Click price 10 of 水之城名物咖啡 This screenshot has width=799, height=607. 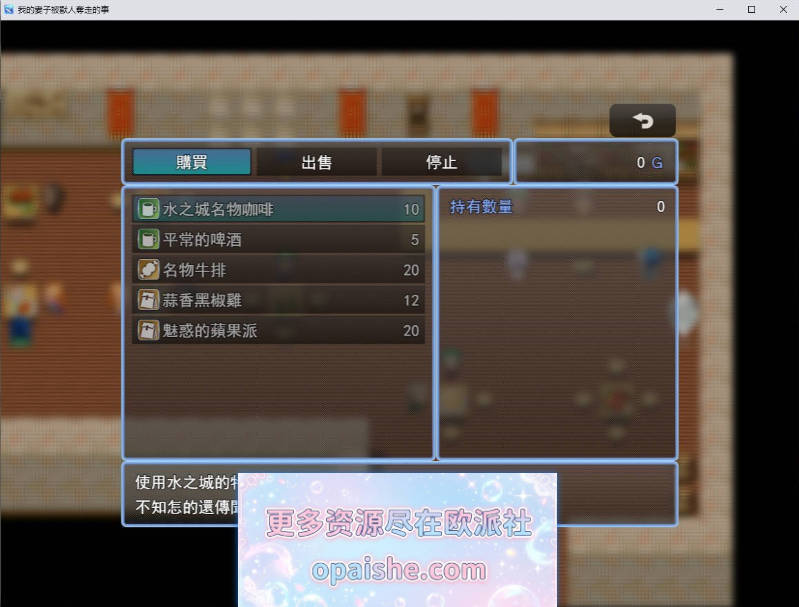tap(411, 209)
